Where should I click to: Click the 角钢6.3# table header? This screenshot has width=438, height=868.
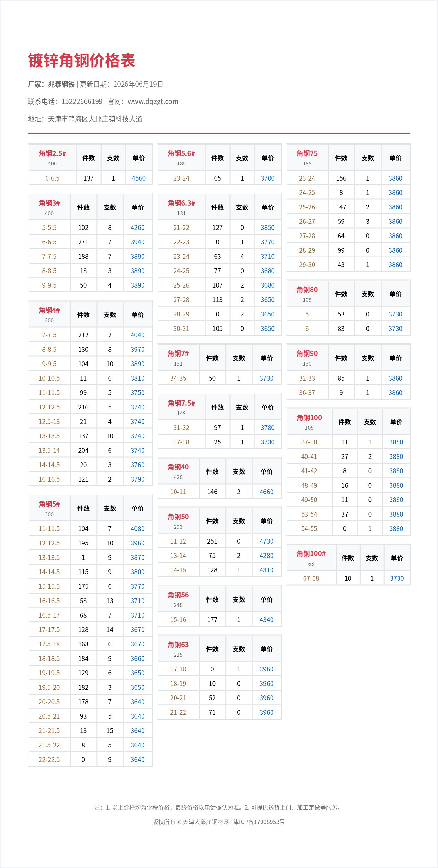click(181, 207)
